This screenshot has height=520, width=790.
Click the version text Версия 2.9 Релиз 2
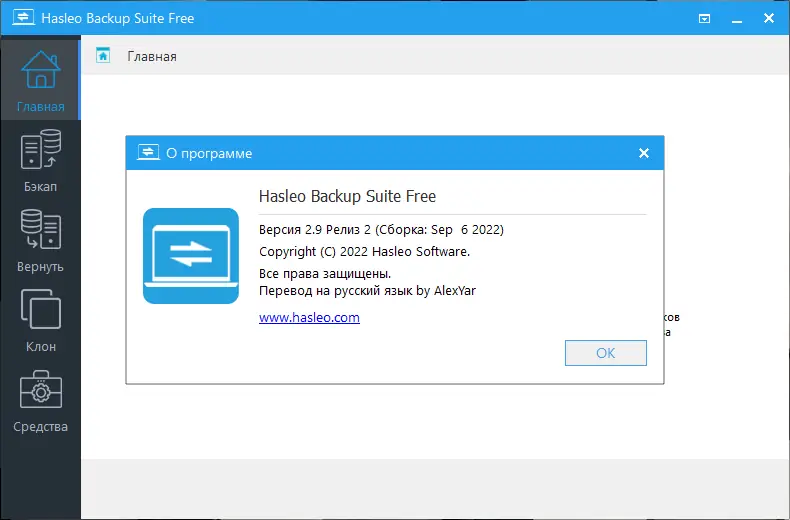point(315,230)
